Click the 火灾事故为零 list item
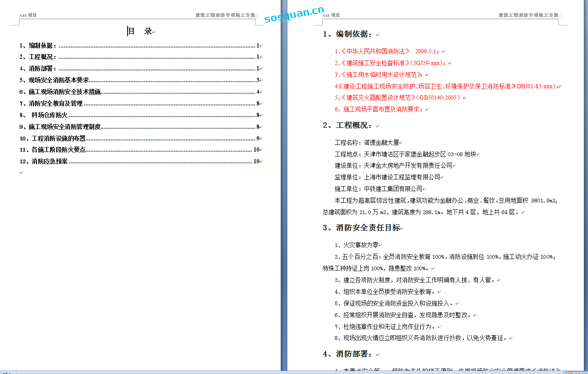The width and height of the screenshot is (588, 374). 357,245
